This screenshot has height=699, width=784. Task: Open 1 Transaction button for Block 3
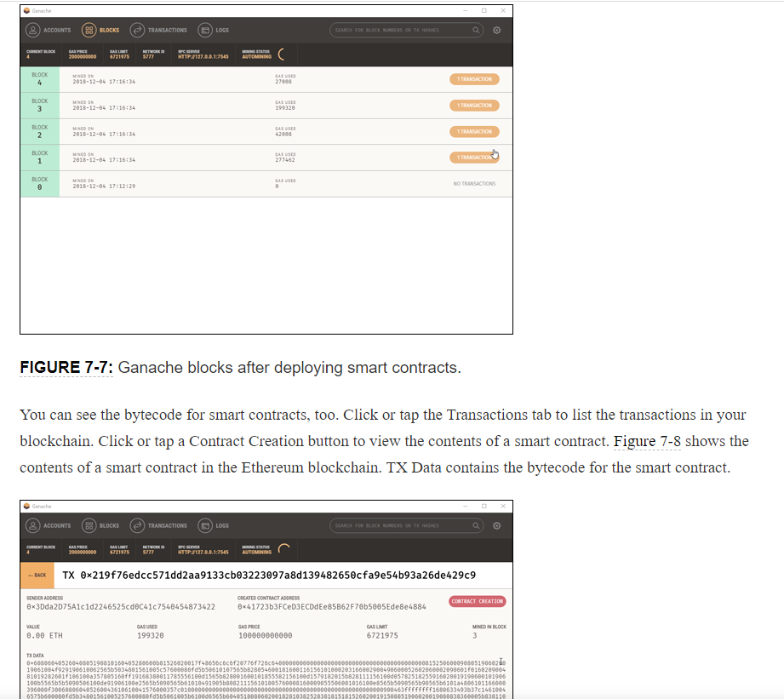click(x=474, y=106)
